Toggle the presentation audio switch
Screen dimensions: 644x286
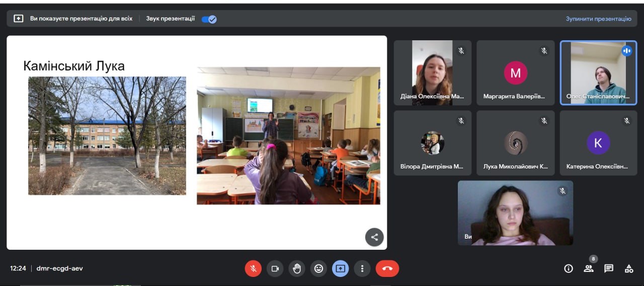[x=209, y=19]
